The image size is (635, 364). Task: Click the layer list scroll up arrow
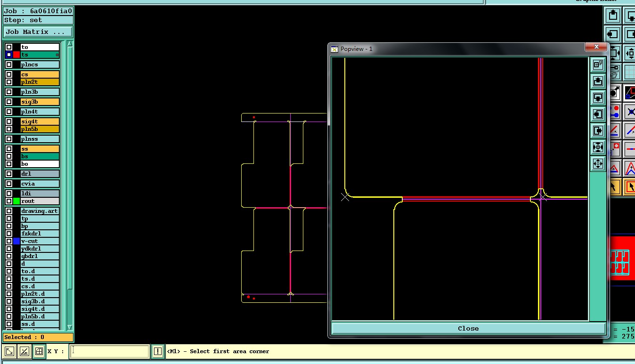[x=70, y=44]
